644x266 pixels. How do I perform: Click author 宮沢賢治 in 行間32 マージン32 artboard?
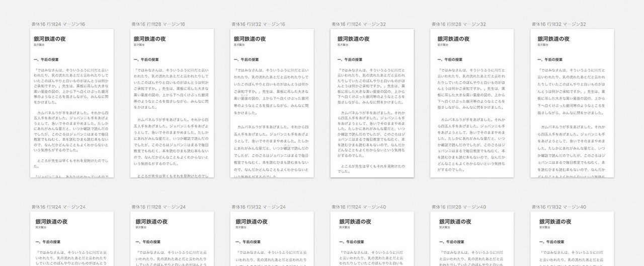pos(542,45)
